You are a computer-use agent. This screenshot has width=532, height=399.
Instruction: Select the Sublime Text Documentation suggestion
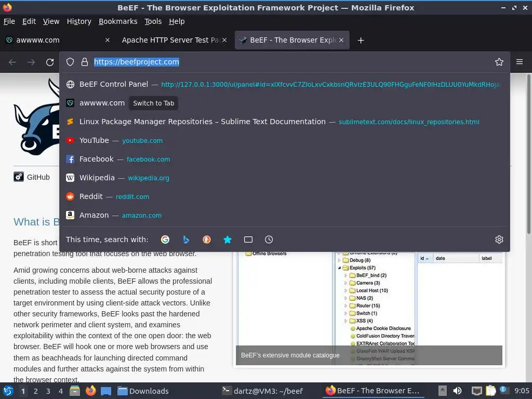point(284,122)
